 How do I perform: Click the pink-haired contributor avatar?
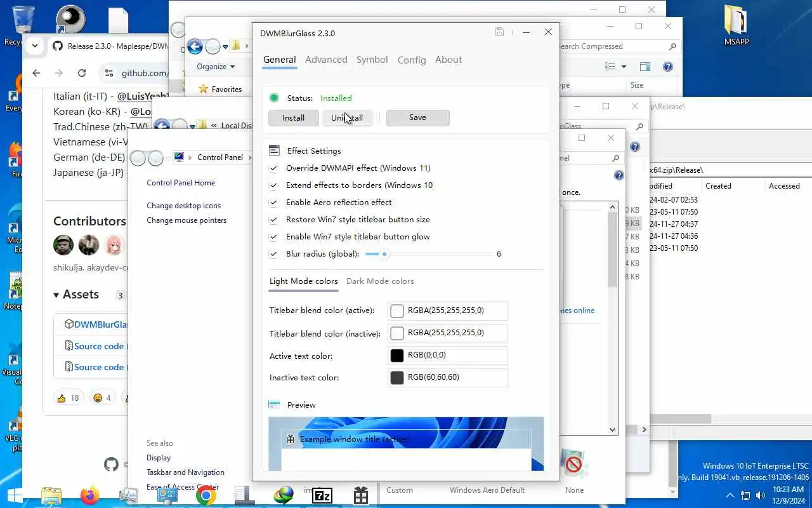[114, 244]
